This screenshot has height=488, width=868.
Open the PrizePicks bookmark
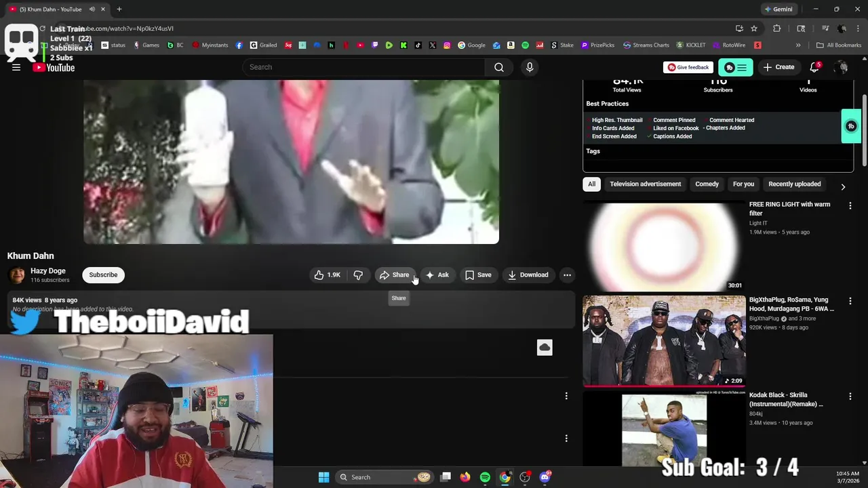(597, 45)
